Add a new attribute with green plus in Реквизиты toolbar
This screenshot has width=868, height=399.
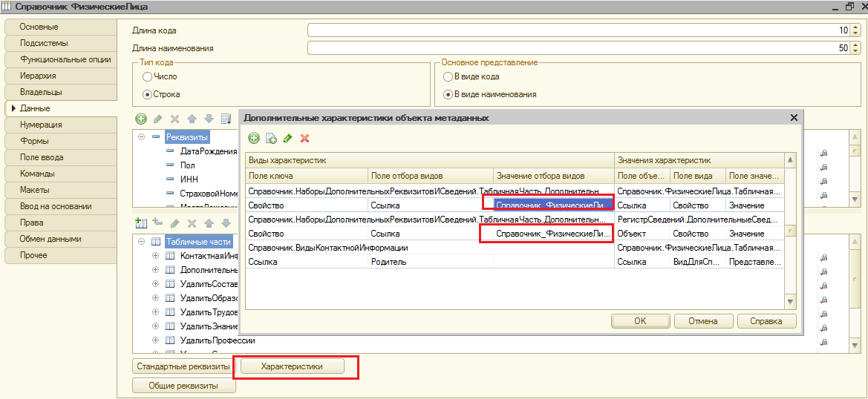[x=141, y=118]
